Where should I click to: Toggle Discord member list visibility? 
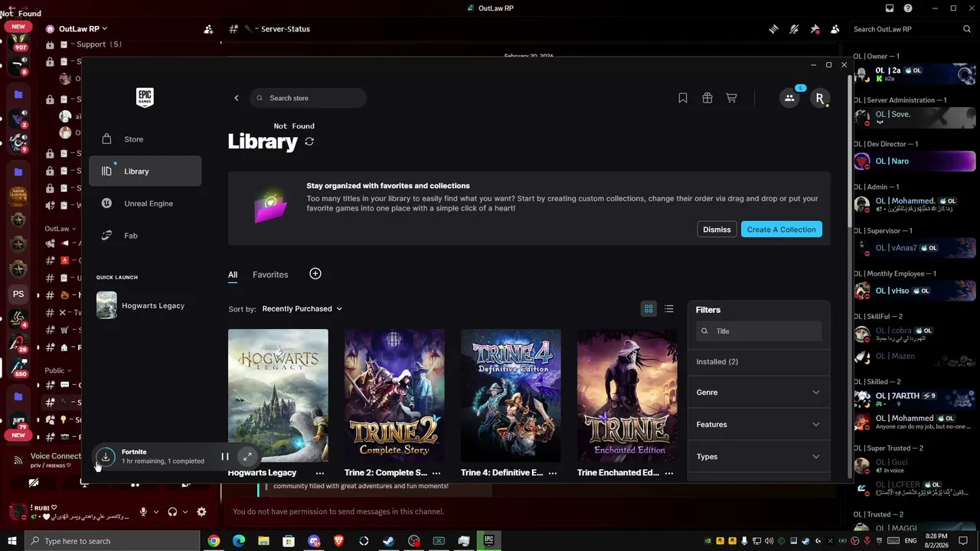coord(835,29)
